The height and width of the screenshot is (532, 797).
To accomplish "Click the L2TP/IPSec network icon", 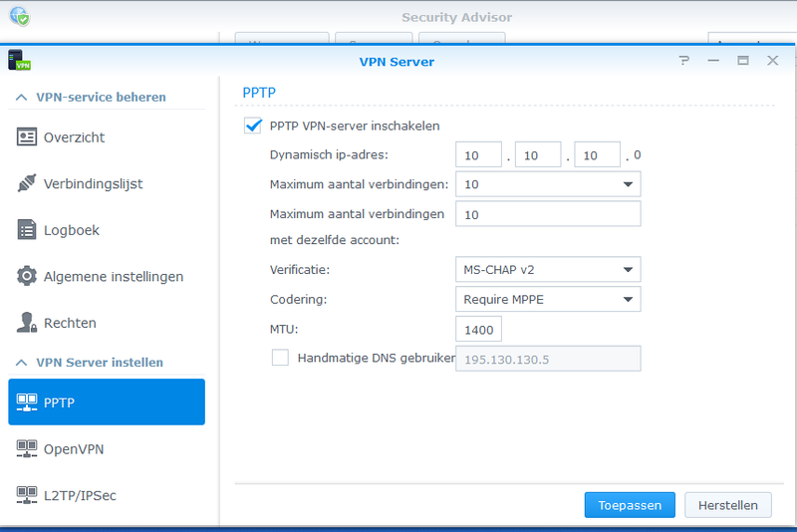I will pos(27,495).
